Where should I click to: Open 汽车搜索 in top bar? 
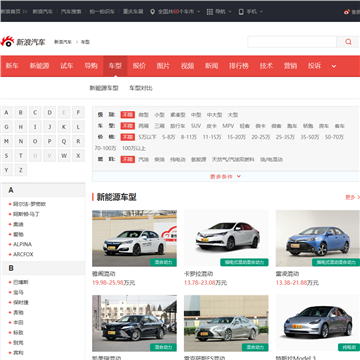71,12
